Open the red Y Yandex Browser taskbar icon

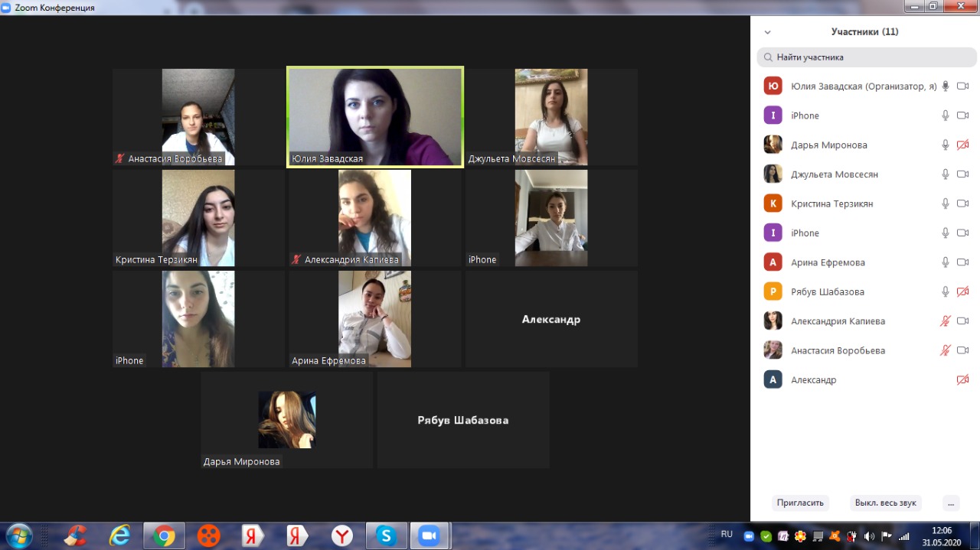tap(341, 535)
